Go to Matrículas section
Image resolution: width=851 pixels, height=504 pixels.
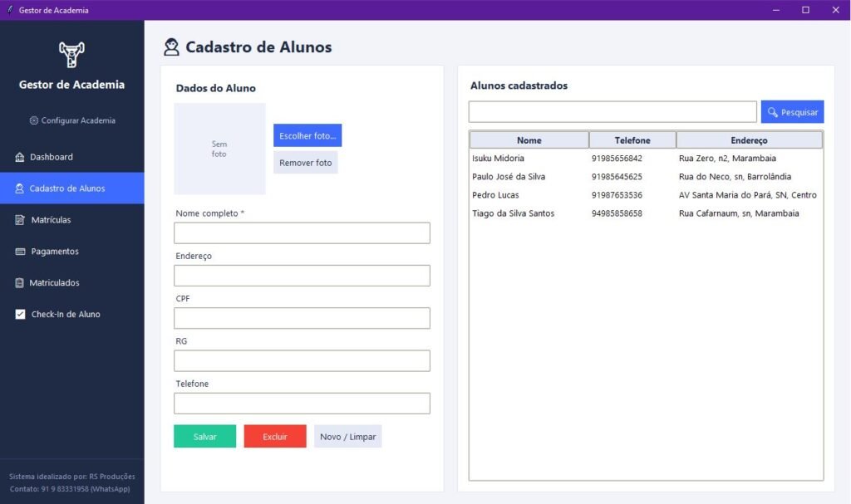[x=72, y=220]
